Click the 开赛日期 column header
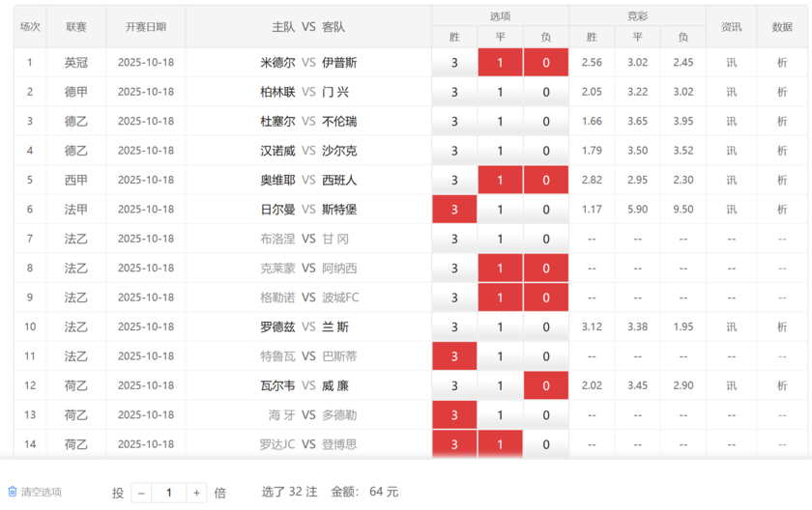Screen dimensions: 812x510 146,27
